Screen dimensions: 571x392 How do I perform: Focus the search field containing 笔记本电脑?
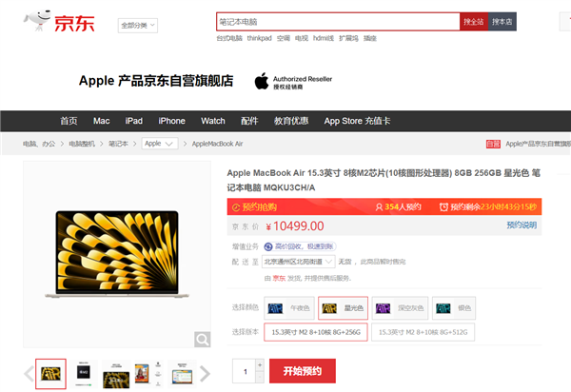[338, 22]
